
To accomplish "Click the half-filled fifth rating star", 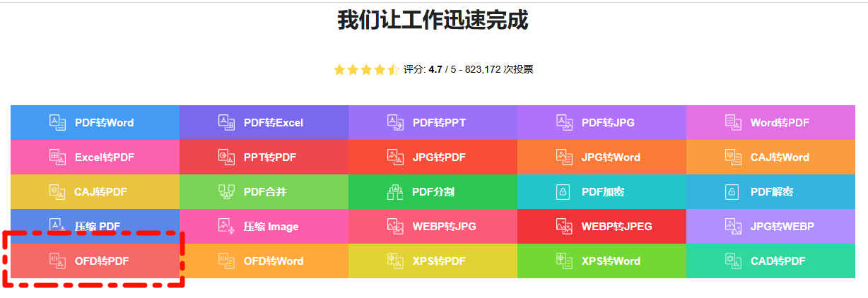I will (393, 69).
